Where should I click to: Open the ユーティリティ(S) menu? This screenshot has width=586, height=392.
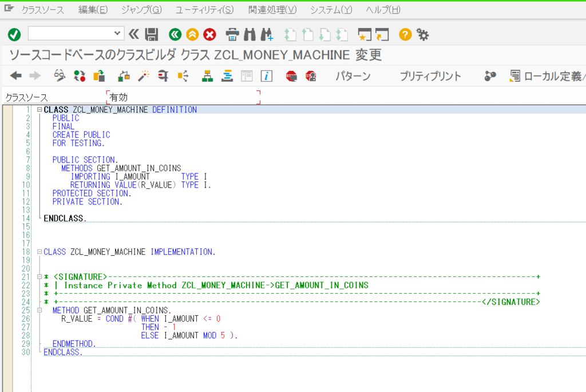point(205,10)
